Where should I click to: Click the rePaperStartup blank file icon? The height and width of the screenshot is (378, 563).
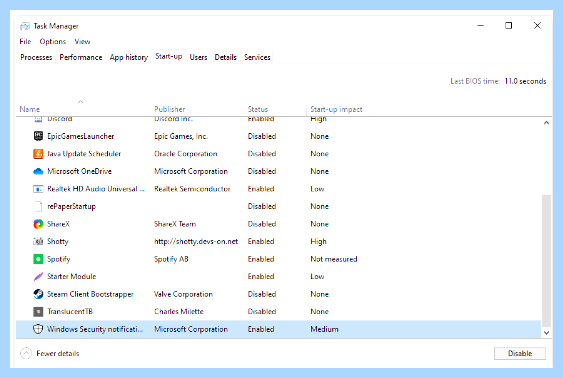38,206
